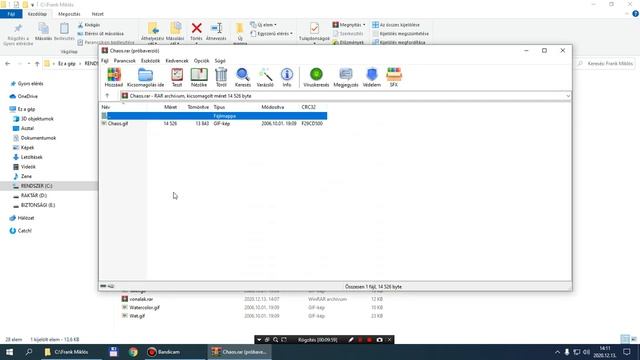Open WinRAR Fájl menu
This screenshot has height=360, width=640.
click(x=105, y=61)
